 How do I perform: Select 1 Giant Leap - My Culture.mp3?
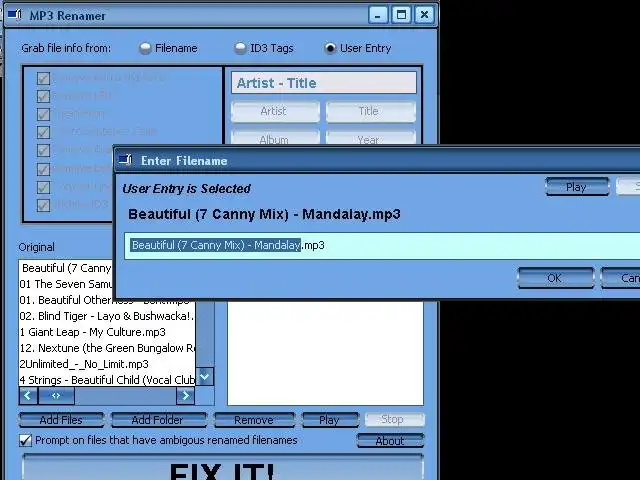pos(107,332)
